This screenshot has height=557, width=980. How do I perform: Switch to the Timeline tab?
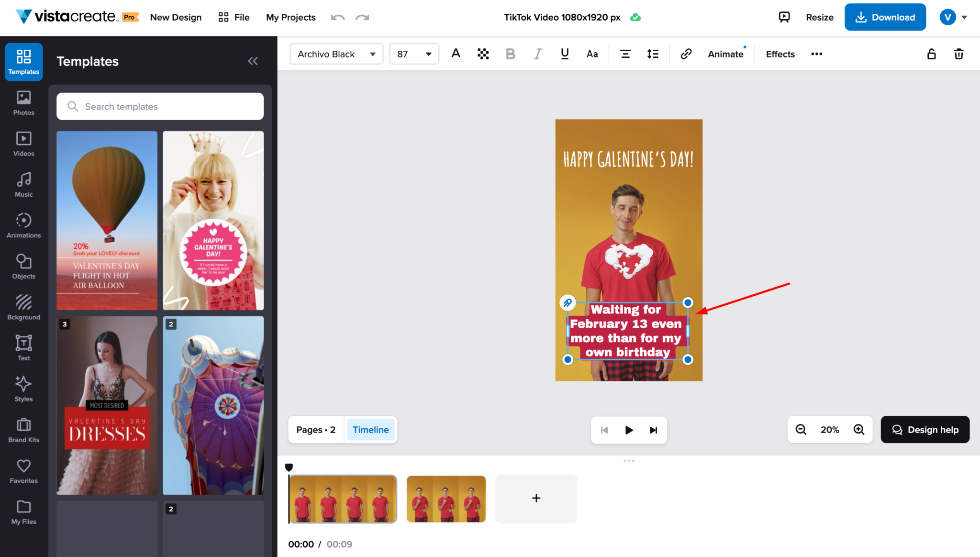pos(370,429)
